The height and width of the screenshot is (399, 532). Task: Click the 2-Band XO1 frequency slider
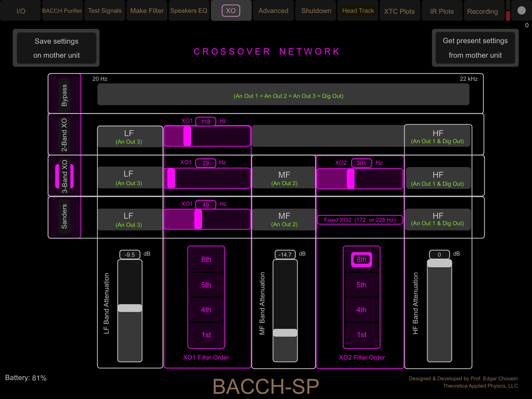pos(207,136)
